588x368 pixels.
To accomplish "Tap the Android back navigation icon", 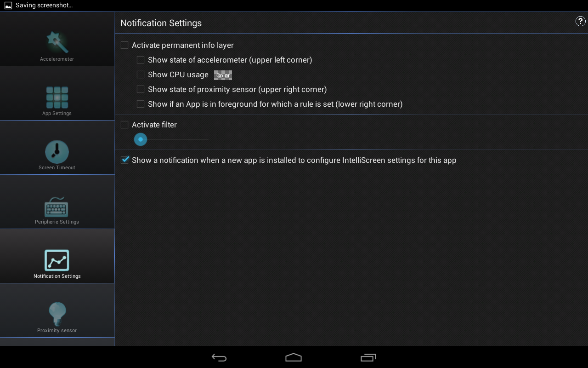I will pyautogui.click(x=219, y=357).
